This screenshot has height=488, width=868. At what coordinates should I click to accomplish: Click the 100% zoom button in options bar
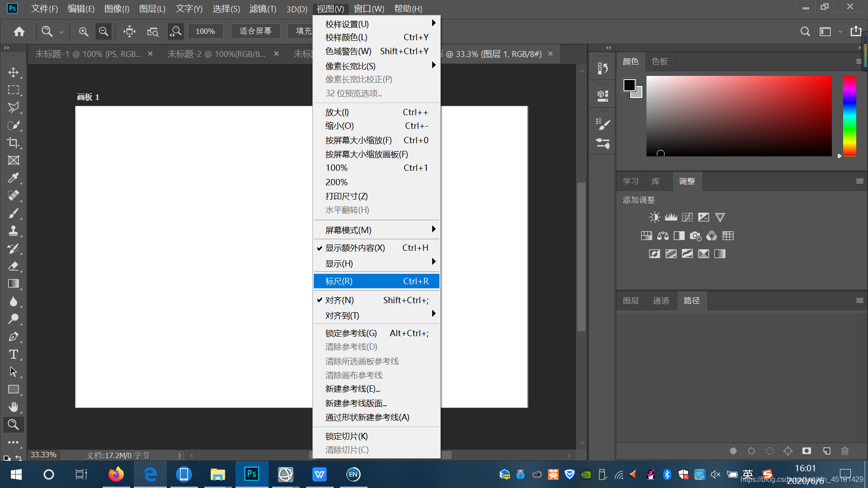[x=205, y=31]
